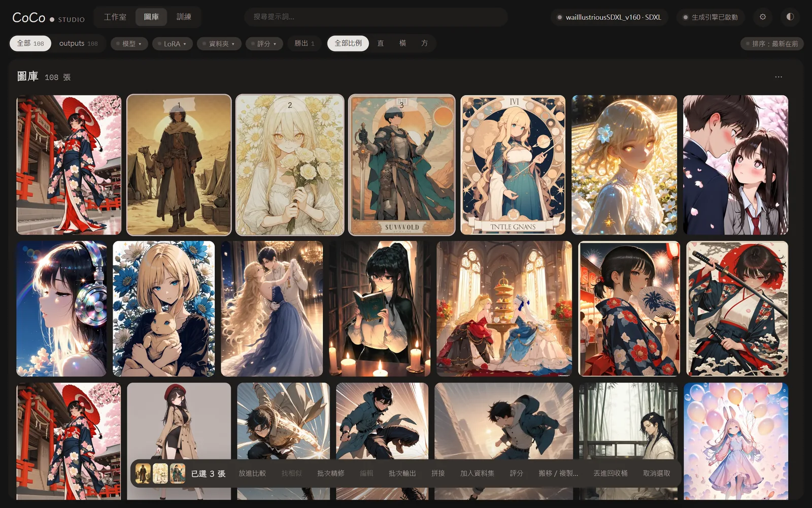Click 取消選取 to deselect images
The width and height of the screenshot is (812, 508).
point(657,473)
